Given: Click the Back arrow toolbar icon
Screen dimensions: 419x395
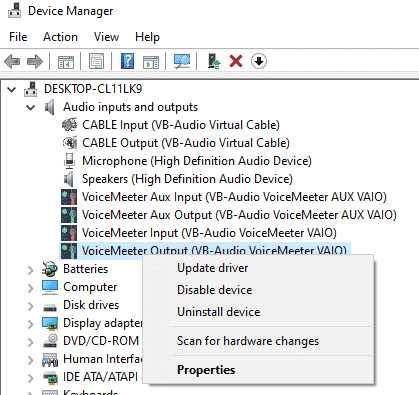Looking at the screenshot, I should [x=12, y=62].
